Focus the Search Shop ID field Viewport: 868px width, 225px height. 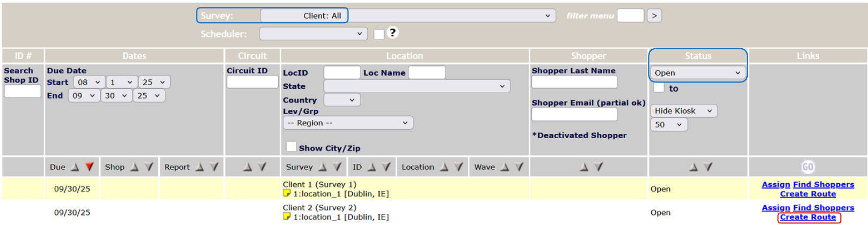[23, 92]
